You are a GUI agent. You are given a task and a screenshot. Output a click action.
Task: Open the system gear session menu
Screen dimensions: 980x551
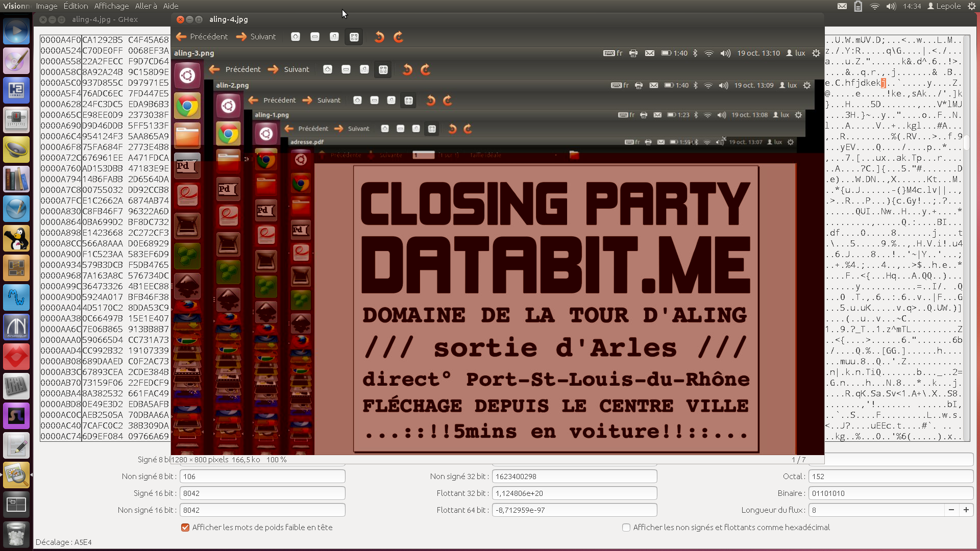(x=972, y=6)
